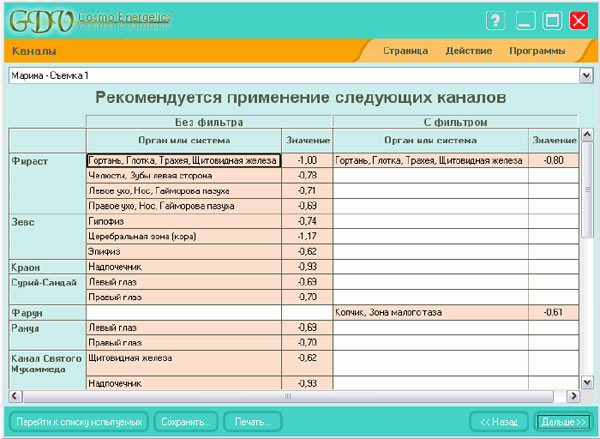Select the Краон channel row header
Viewport: 600px width, 439px height.
(x=47, y=267)
